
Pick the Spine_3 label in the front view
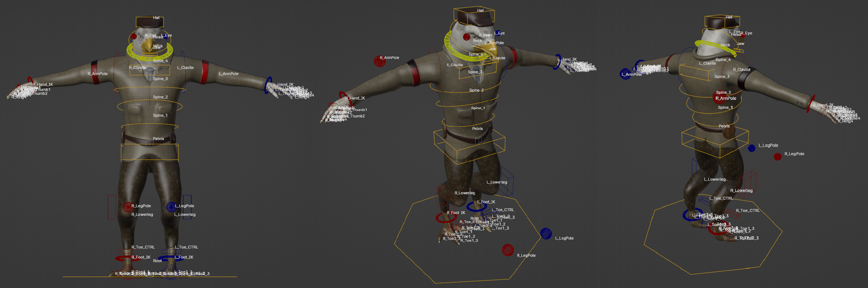(160, 79)
